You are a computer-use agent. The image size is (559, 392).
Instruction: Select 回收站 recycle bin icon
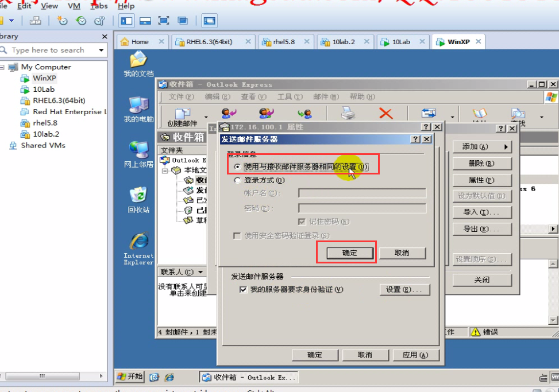pyautogui.click(x=138, y=200)
